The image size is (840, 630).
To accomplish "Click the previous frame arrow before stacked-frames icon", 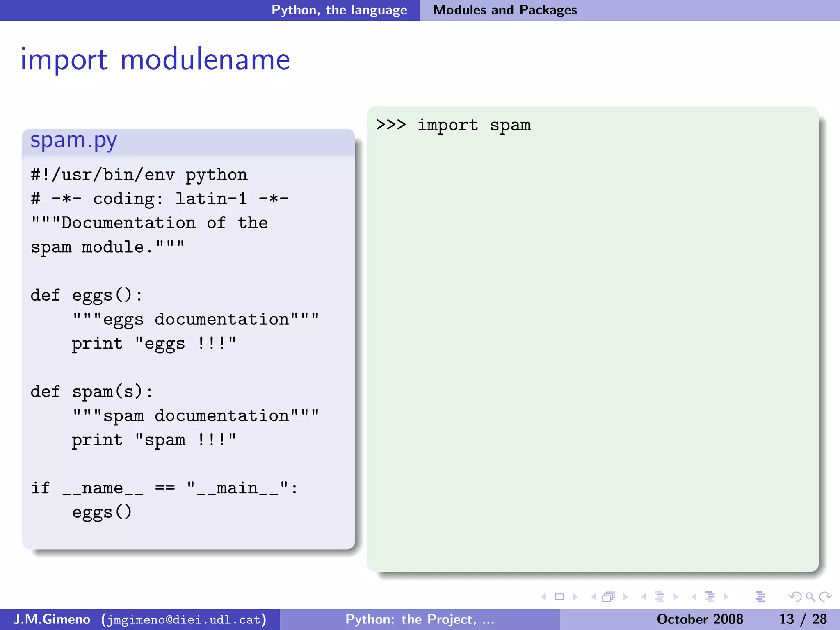I will [x=593, y=597].
